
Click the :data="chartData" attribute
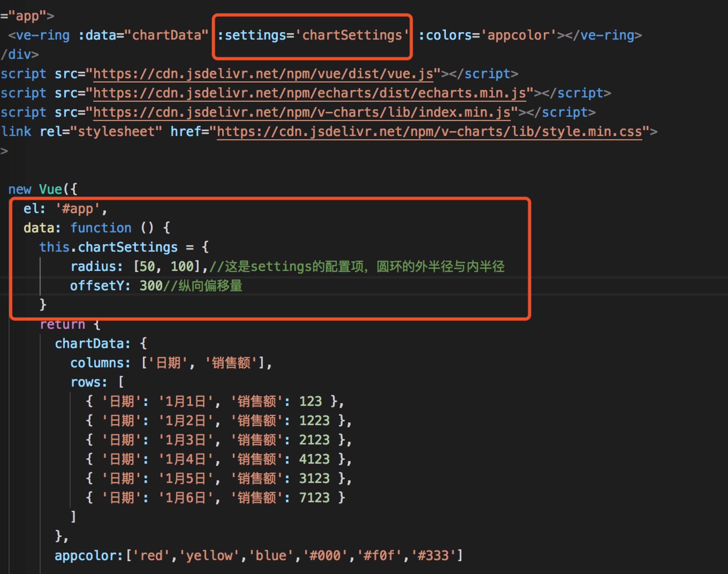click(143, 35)
